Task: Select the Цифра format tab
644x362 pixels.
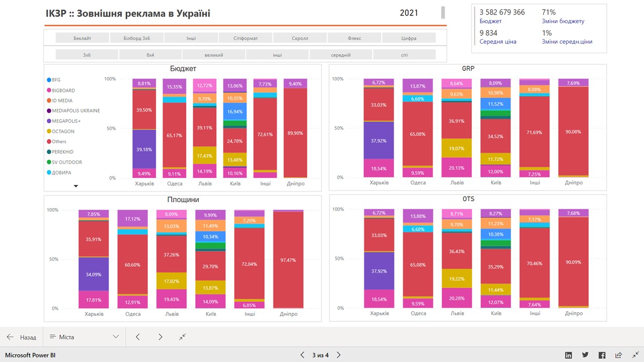Action: tap(409, 38)
